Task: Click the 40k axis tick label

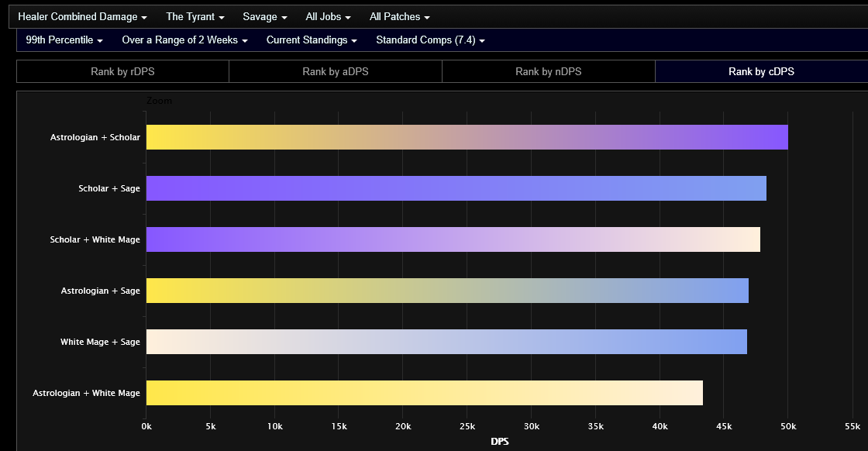Action: click(x=660, y=426)
